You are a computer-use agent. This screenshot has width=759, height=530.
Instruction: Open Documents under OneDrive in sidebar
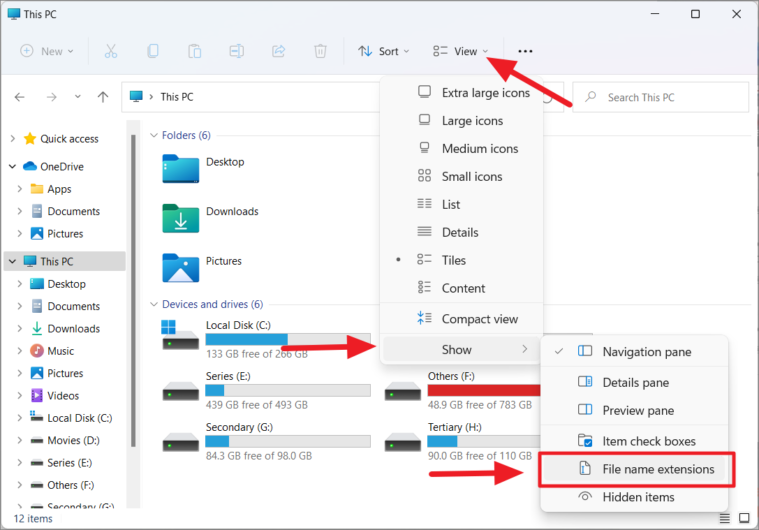(73, 211)
